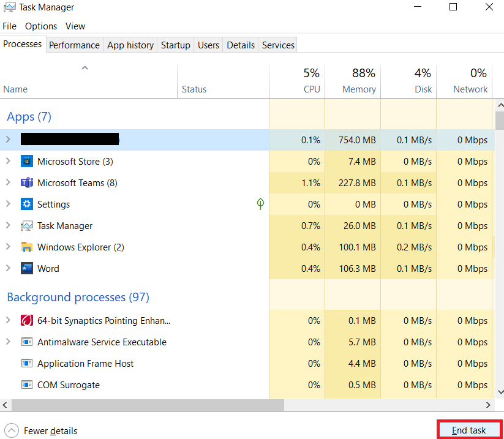Switch to the Services tab
This screenshot has height=439, width=504.
tap(278, 45)
